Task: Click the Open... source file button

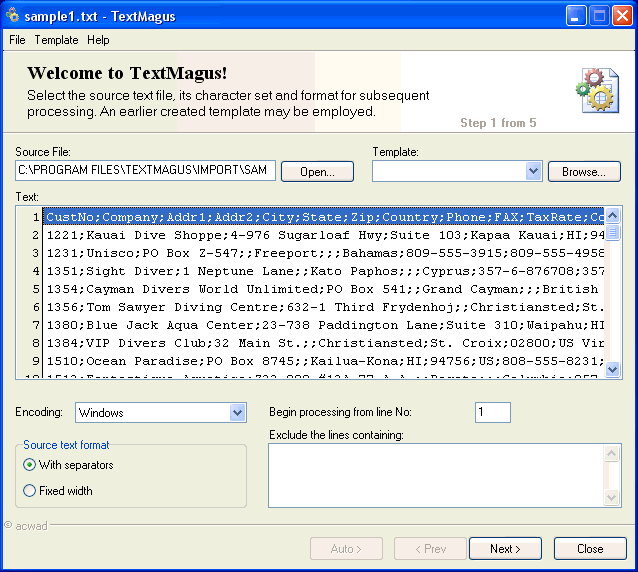Action: [x=317, y=172]
